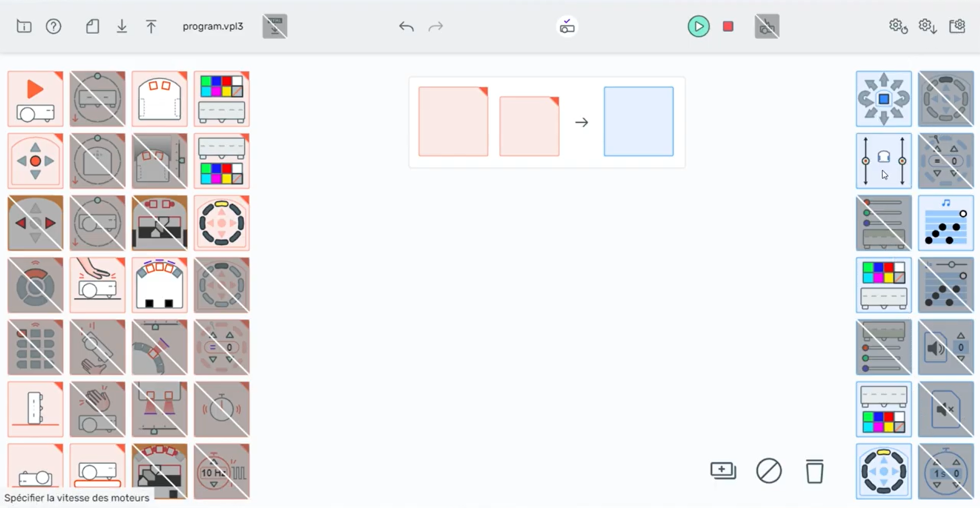Select the musical notes action block
This screenshot has height=508, width=980.
click(x=946, y=223)
